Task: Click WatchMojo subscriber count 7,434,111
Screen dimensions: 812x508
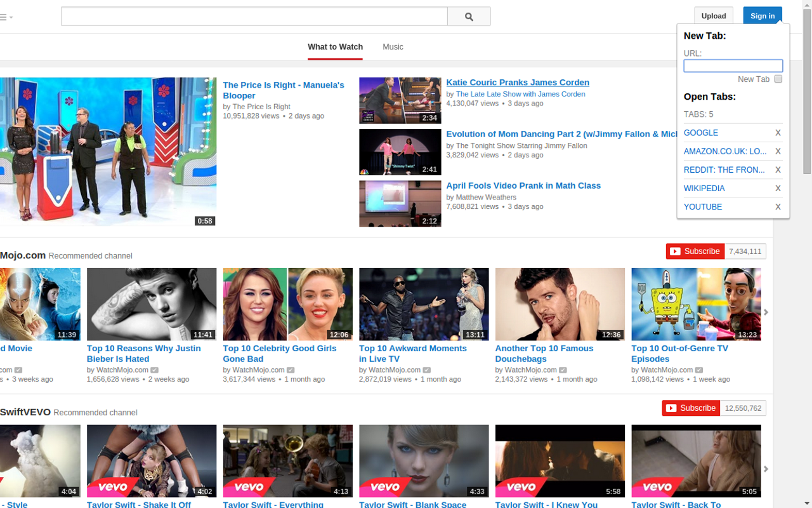Action: [x=745, y=251]
